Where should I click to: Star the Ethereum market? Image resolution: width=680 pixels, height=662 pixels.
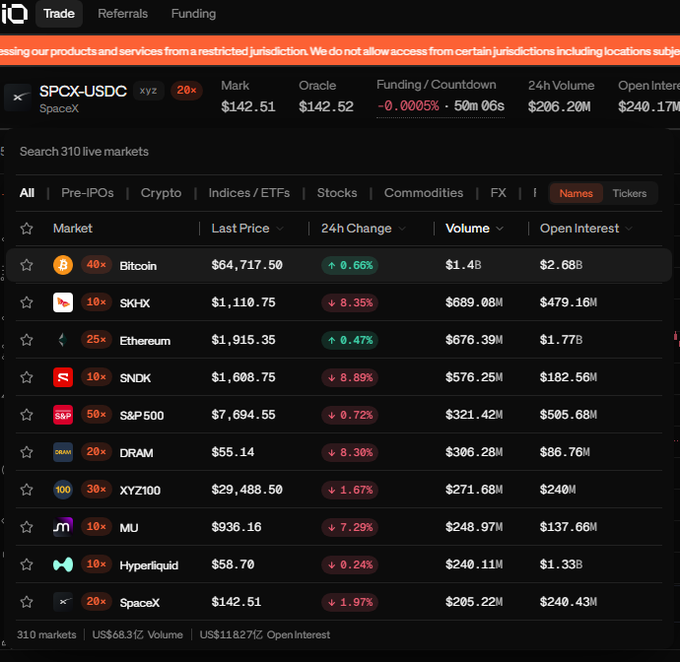pyautogui.click(x=26, y=340)
